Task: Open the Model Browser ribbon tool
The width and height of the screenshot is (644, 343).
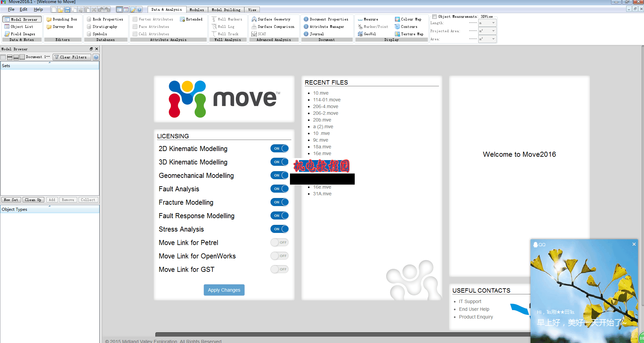Action: pos(22,19)
